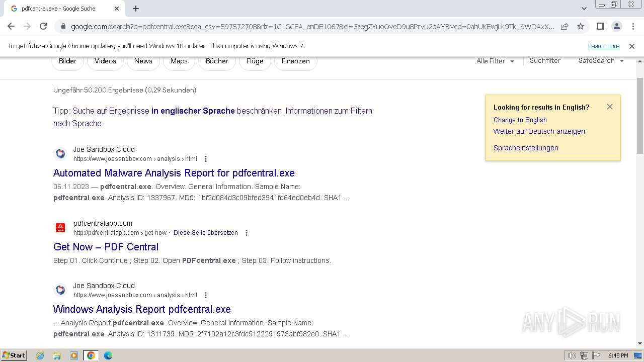Select Chrome taskbar button

click(x=91, y=355)
